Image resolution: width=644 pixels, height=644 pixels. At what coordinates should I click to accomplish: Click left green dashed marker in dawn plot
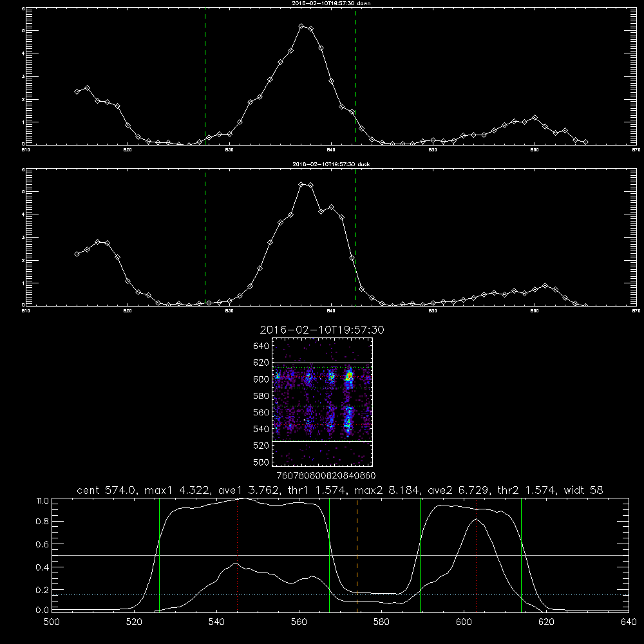[x=205, y=77]
